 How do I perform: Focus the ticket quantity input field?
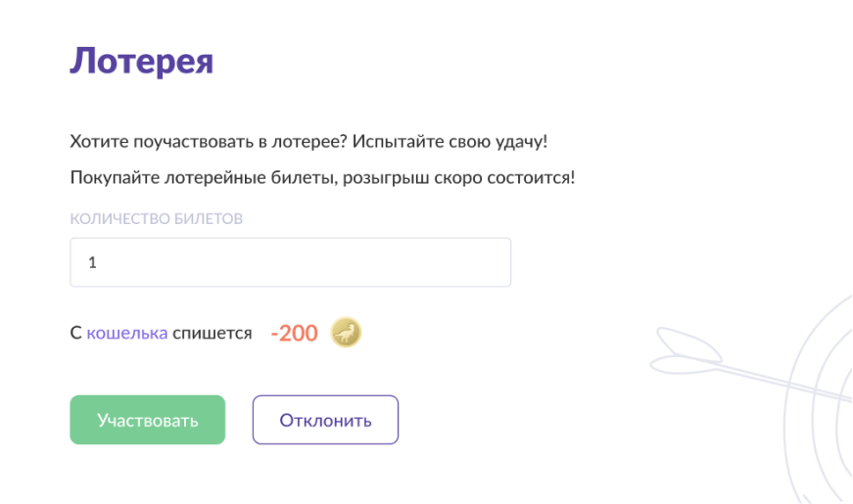pyautogui.click(x=291, y=262)
